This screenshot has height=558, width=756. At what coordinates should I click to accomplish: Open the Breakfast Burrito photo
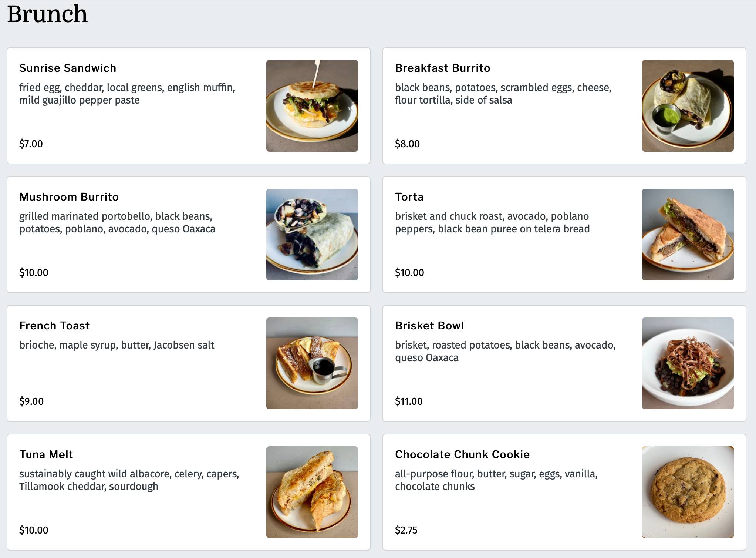(x=688, y=106)
